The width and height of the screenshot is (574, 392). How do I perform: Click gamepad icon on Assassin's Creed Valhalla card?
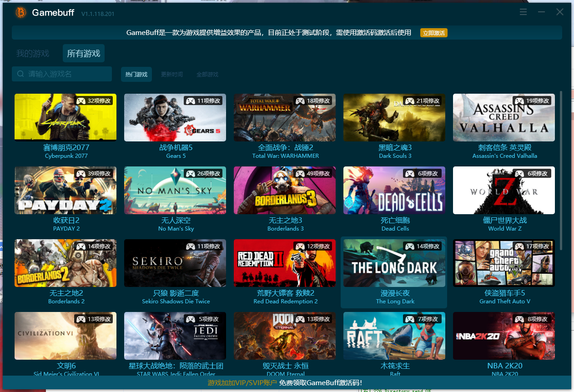point(519,101)
